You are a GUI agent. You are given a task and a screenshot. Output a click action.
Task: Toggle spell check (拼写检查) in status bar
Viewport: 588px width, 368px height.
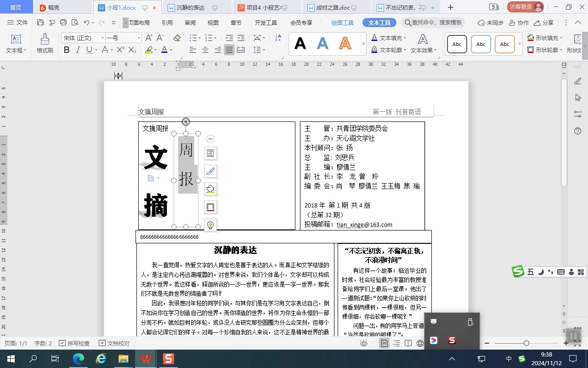pos(74,343)
